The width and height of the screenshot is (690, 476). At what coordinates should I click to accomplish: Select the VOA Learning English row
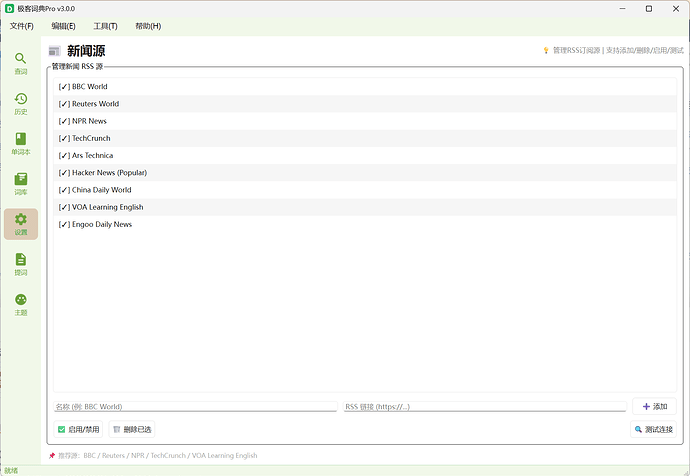(x=365, y=207)
